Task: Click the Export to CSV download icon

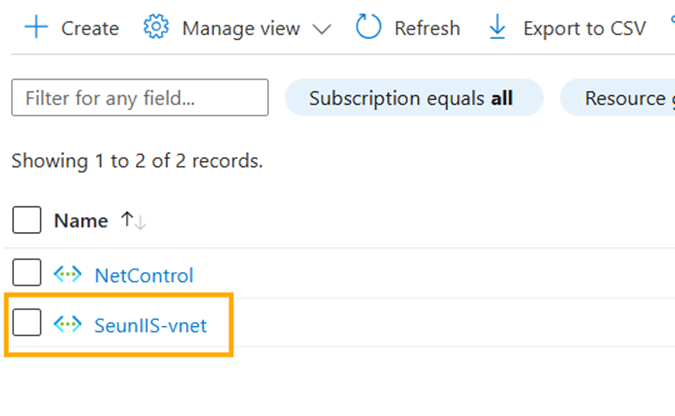Action: click(497, 28)
